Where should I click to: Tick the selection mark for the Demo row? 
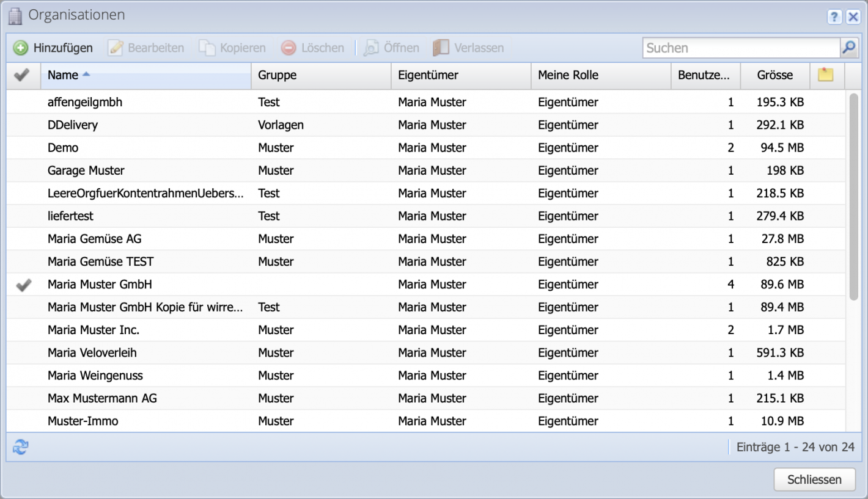pyautogui.click(x=23, y=148)
